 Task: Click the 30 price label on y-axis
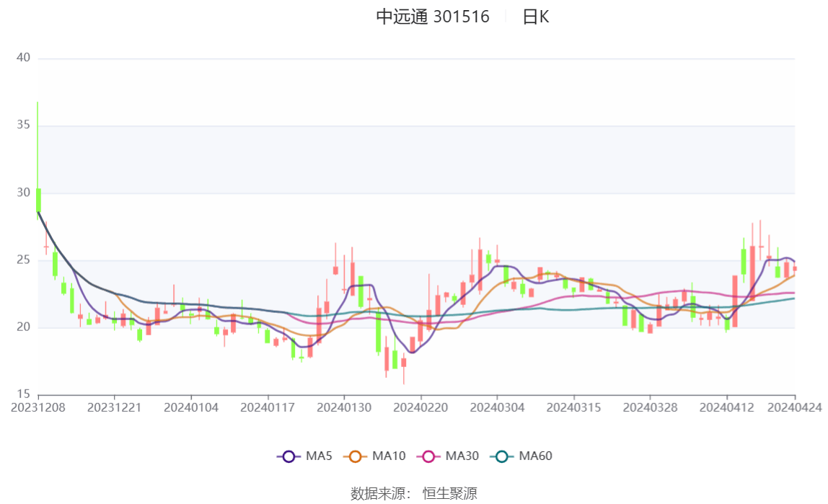pyautogui.click(x=23, y=193)
